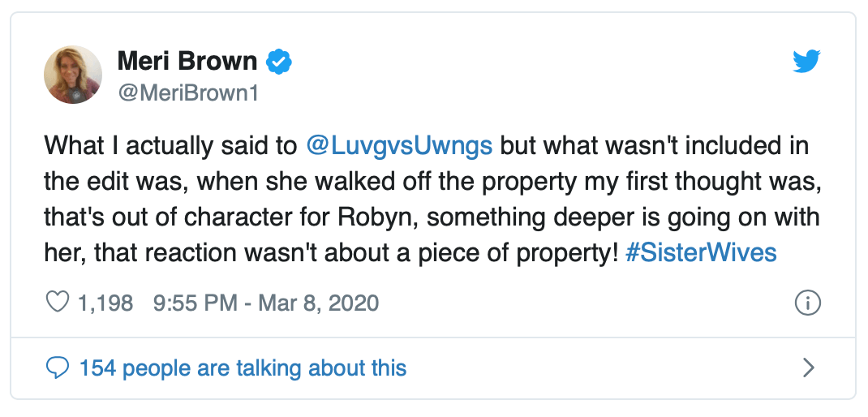The width and height of the screenshot is (868, 417).
Task: Like the tweet with the heart icon
Action: 57,303
